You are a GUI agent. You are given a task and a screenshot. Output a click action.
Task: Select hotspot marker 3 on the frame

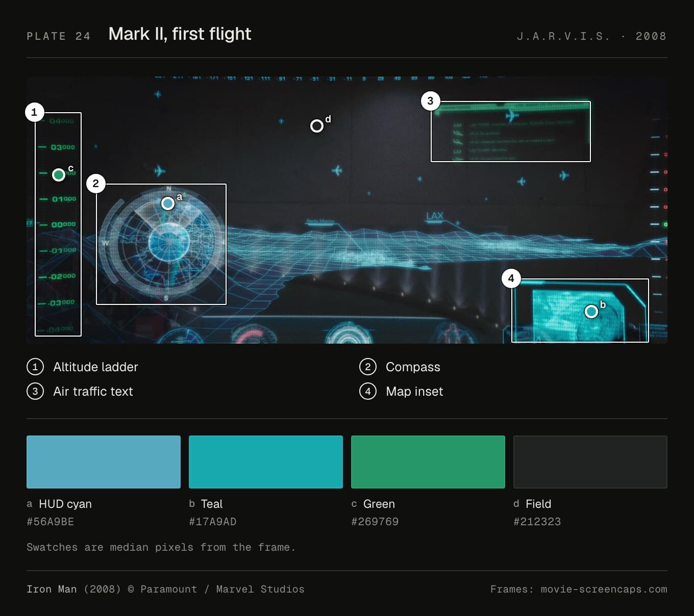(430, 101)
